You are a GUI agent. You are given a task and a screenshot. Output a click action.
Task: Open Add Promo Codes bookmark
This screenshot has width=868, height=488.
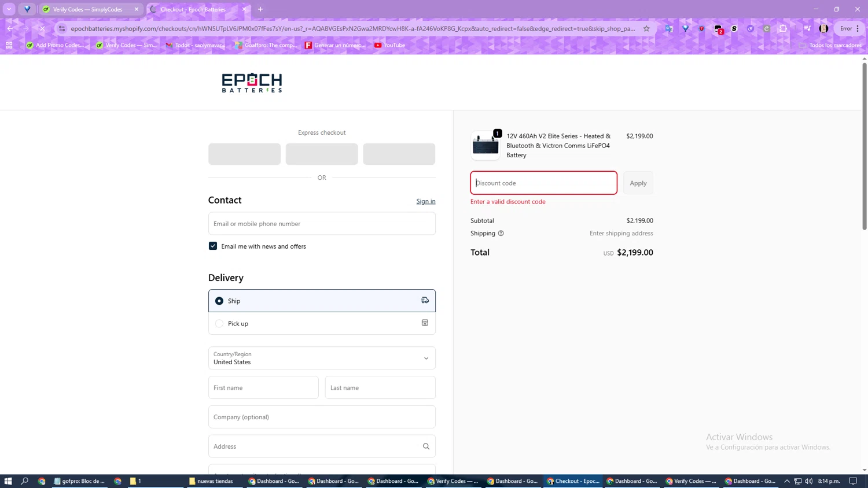[55, 45]
